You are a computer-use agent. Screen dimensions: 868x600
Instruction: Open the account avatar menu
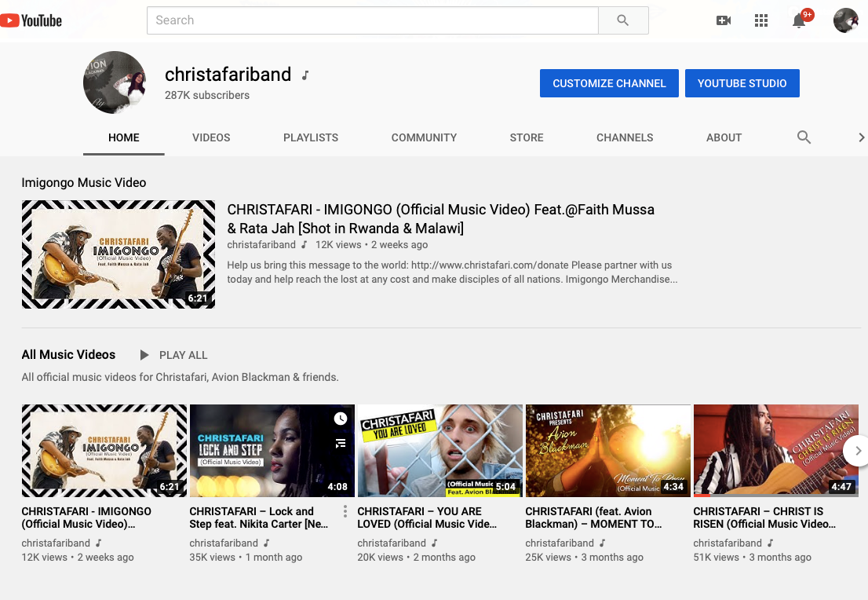(x=845, y=20)
